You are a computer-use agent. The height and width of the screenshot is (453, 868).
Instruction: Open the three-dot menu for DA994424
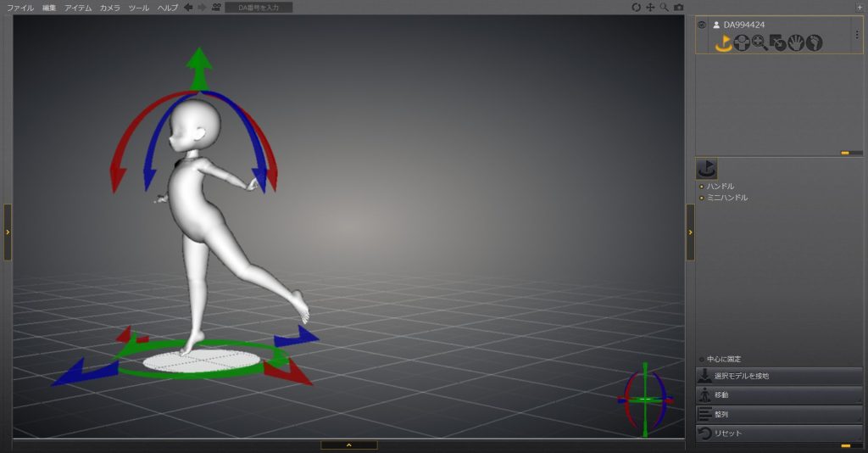(x=856, y=35)
